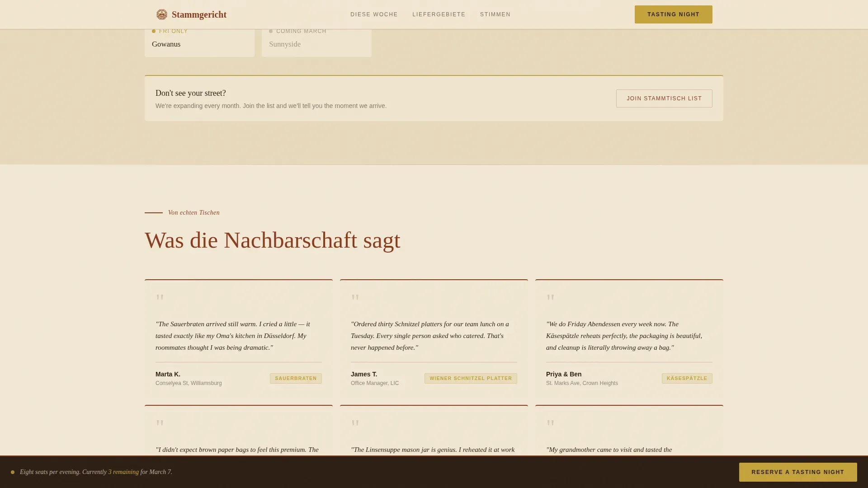868x488 pixels.
Task: Click the quote mark icon in Priya's card
Action: [x=550, y=298]
